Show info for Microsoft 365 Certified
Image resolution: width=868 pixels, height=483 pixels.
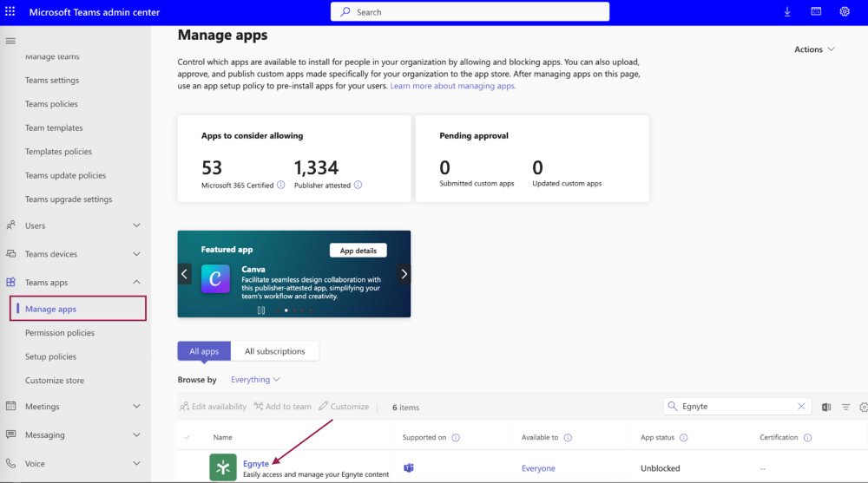[x=280, y=185]
